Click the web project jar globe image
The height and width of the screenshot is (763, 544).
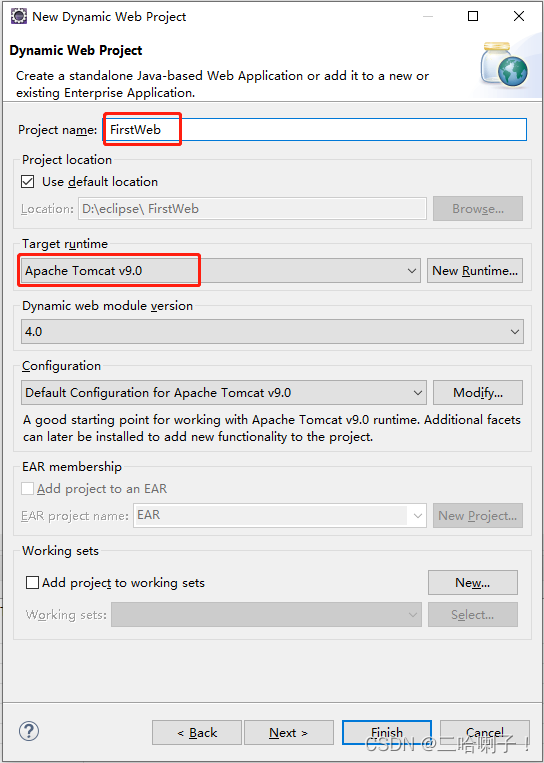point(504,65)
